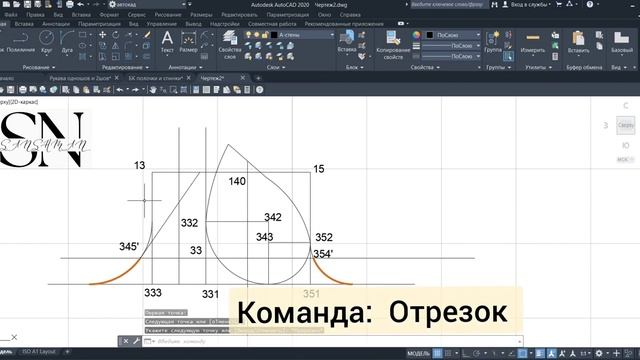The image size is (640, 360).
Task: Toggle the layer lock padlock icon
Action: click(x=264, y=35)
